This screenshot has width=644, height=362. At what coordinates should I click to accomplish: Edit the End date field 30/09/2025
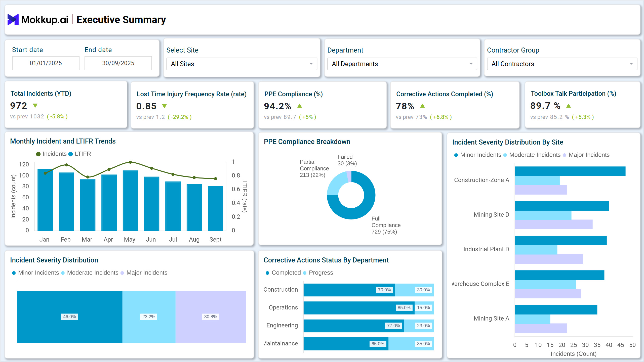point(118,63)
